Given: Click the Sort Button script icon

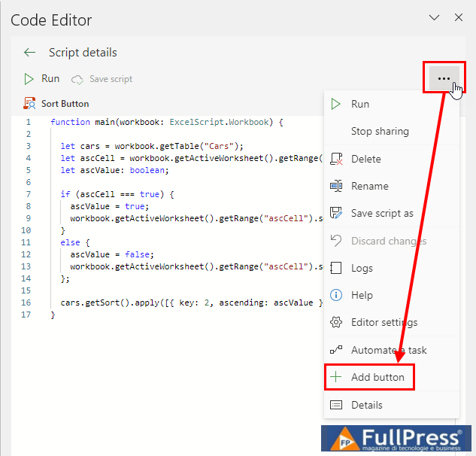Looking at the screenshot, I should point(29,104).
